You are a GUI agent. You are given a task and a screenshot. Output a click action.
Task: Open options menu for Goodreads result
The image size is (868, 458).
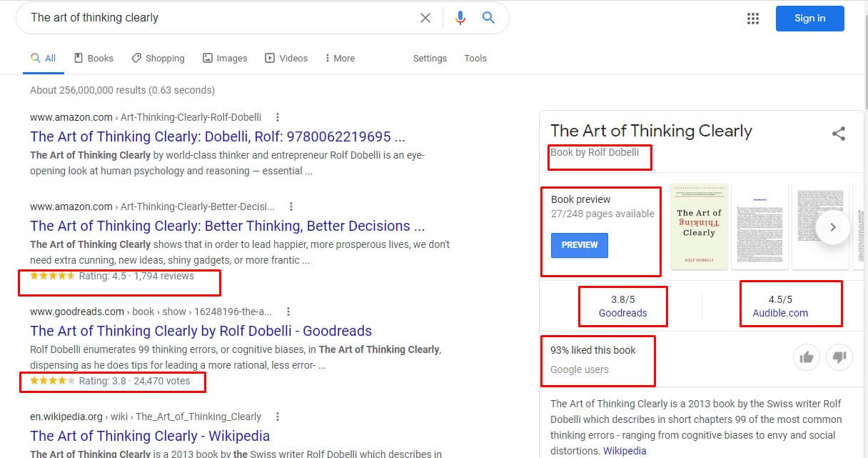(288, 312)
